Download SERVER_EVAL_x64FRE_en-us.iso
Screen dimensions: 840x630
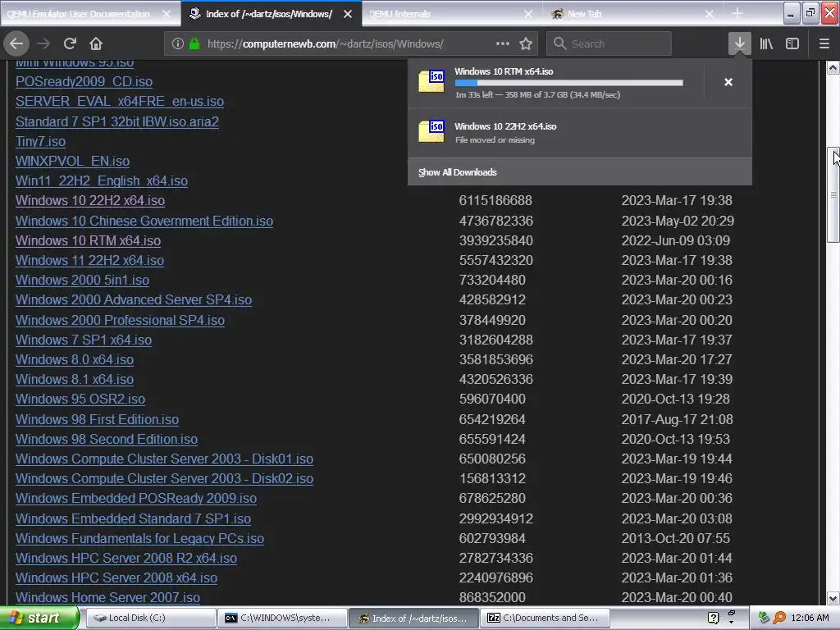coord(120,101)
